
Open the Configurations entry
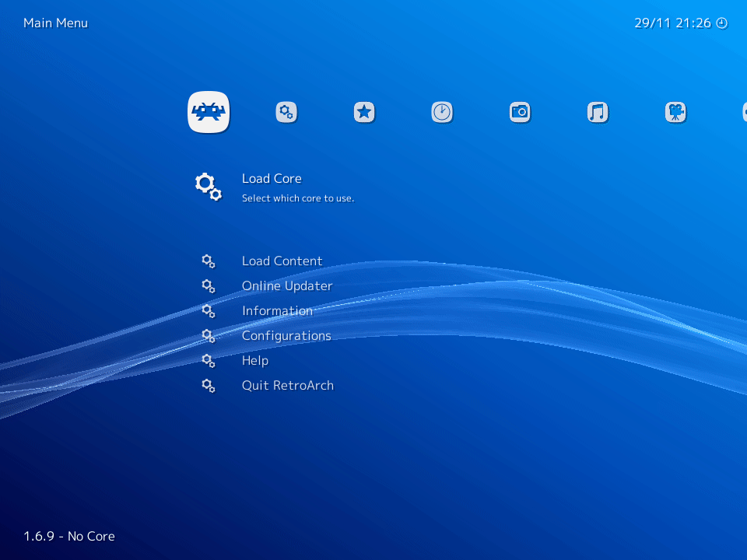(286, 336)
